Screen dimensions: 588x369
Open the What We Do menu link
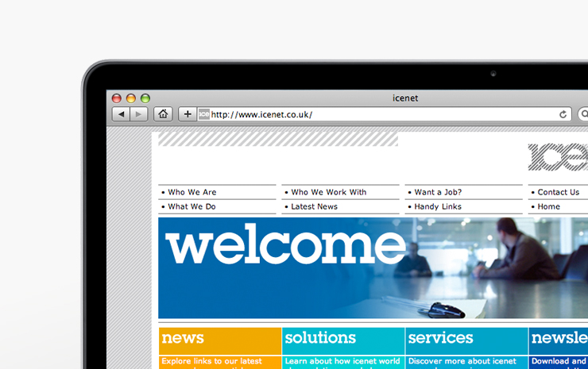pos(191,207)
